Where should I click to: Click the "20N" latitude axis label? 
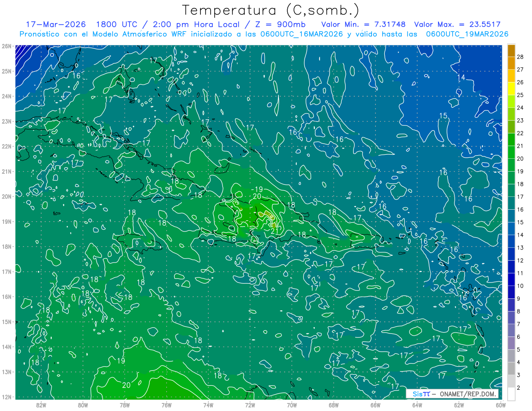click(6, 196)
